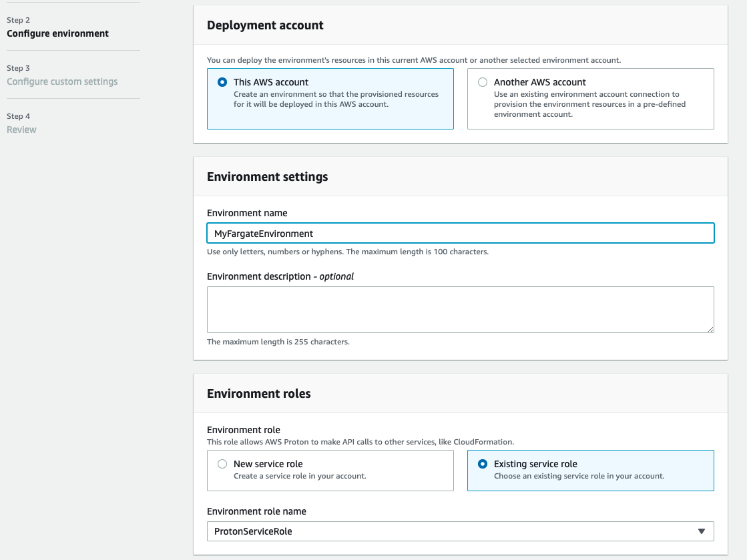This screenshot has width=747, height=560.
Task: Click the letters, numbers or hyphens hint
Action: [x=348, y=252]
